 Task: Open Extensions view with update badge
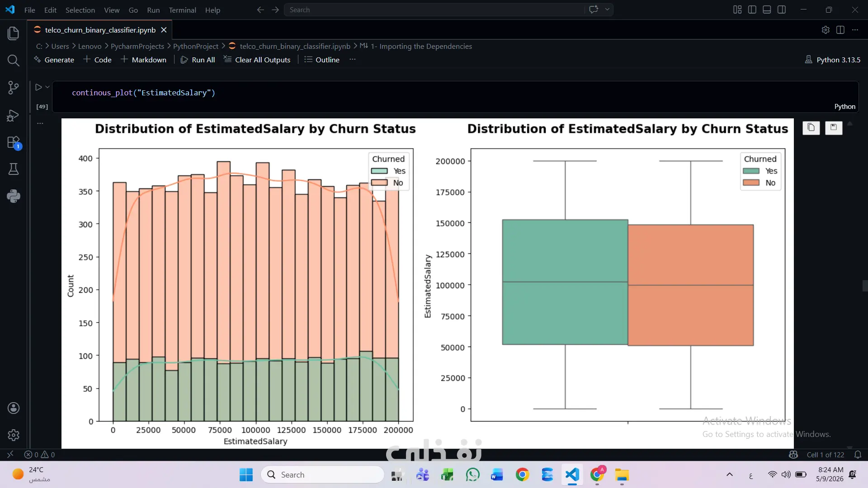point(14,143)
